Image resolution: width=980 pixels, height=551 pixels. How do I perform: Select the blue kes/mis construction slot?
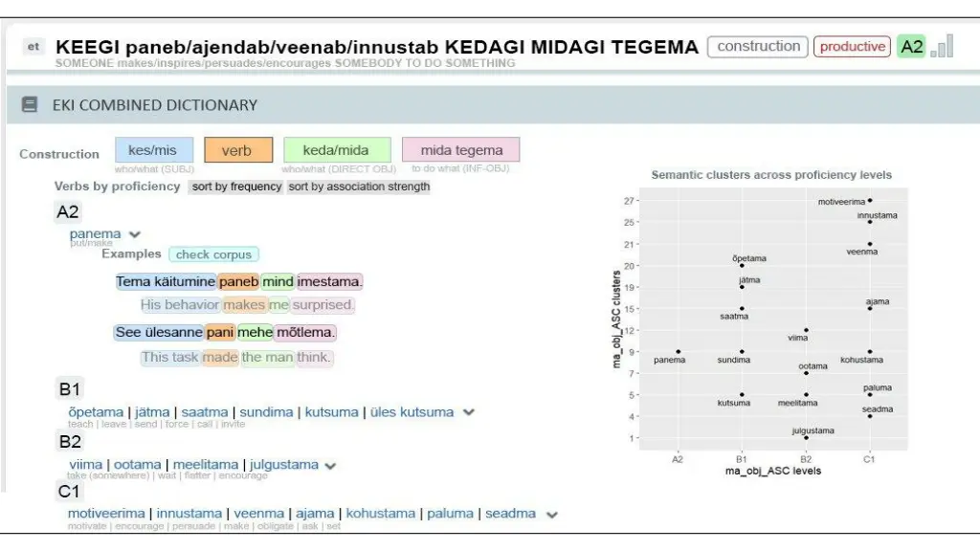(154, 150)
